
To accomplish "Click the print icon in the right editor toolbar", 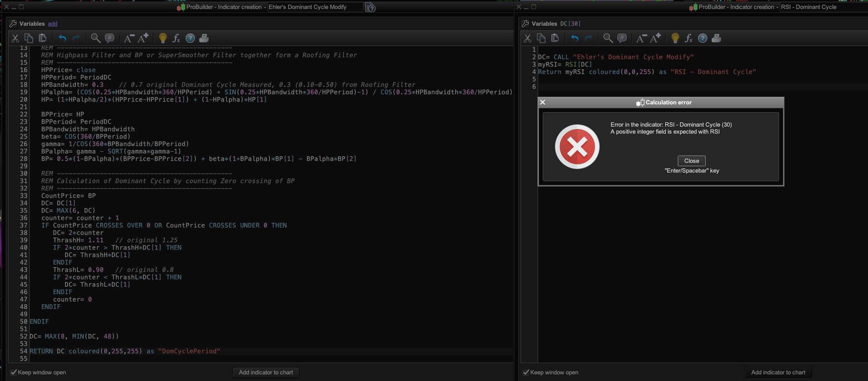I will pos(716,38).
